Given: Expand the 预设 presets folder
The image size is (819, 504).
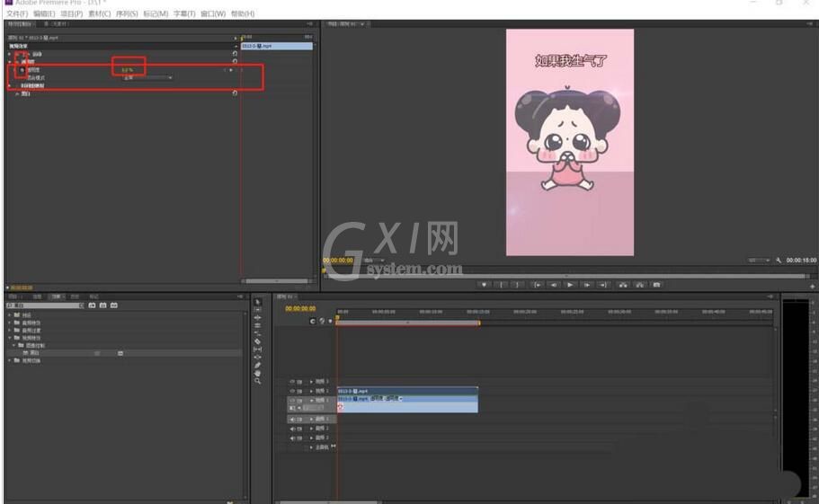Looking at the screenshot, I should coord(9,315).
